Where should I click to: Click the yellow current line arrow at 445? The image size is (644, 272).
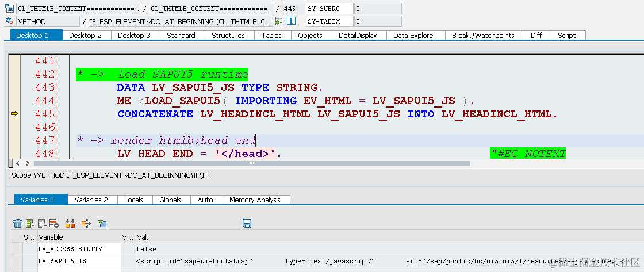click(x=14, y=114)
